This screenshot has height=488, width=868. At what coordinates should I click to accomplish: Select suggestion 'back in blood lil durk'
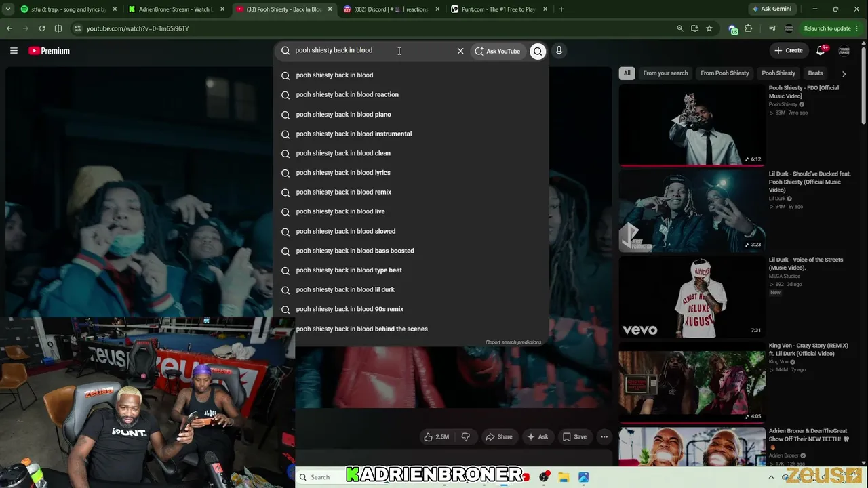tap(411, 290)
